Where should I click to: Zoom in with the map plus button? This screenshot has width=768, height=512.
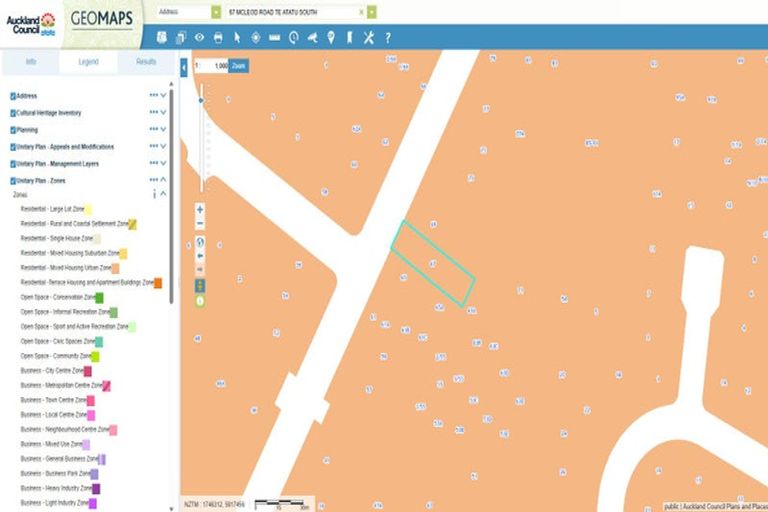click(200, 210)
